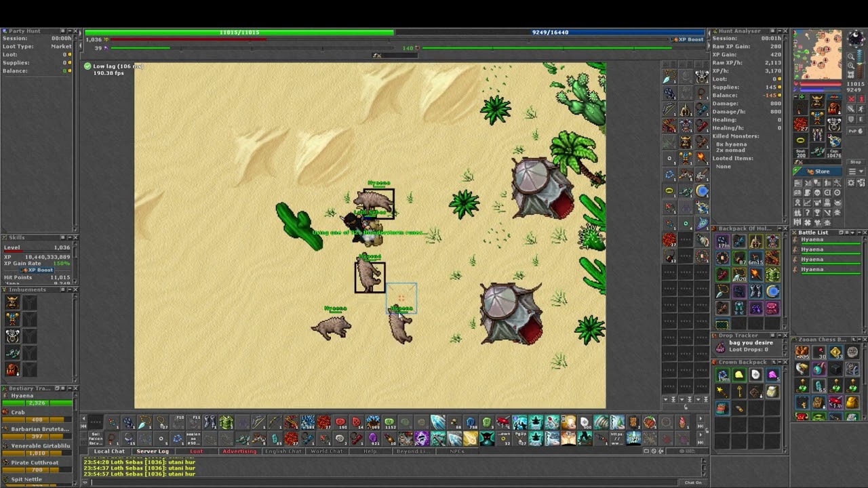Open the Help chat tab

[x=371, y=451]
